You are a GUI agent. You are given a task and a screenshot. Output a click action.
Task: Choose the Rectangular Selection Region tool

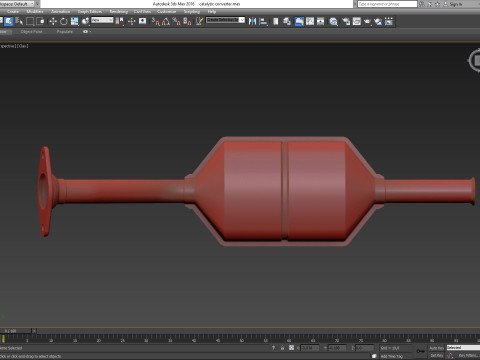point(30,22)
